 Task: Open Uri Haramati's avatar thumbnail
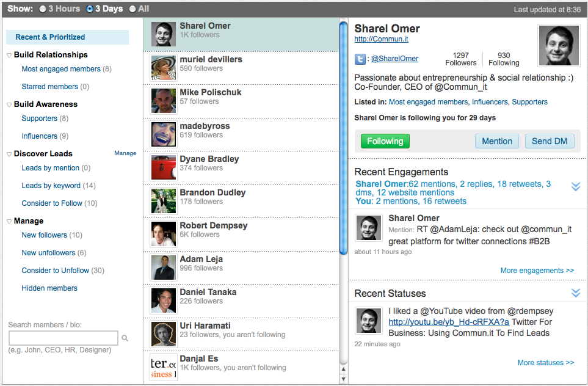(163, 334)
